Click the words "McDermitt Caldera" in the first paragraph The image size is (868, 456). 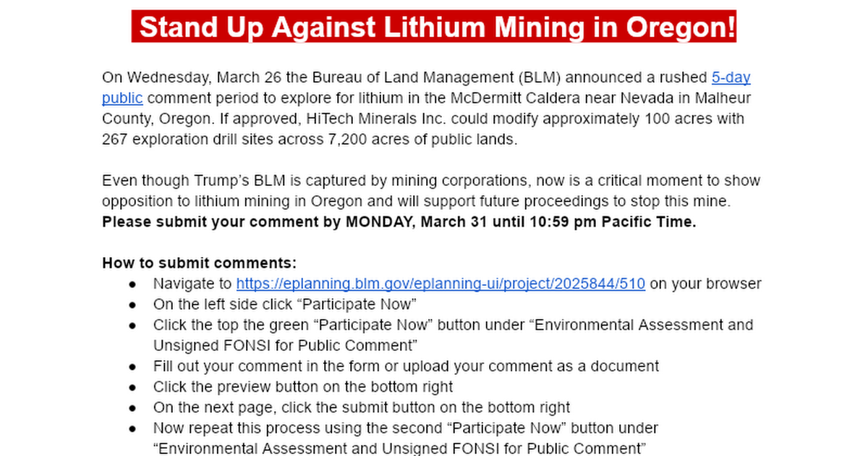(x=553, y=98)
